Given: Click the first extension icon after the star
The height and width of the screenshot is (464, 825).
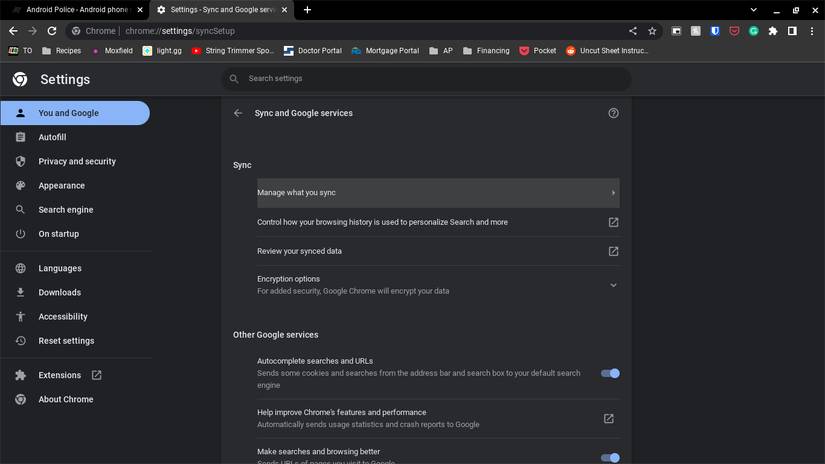Looking at the screenshot, I should coord(677,31).
